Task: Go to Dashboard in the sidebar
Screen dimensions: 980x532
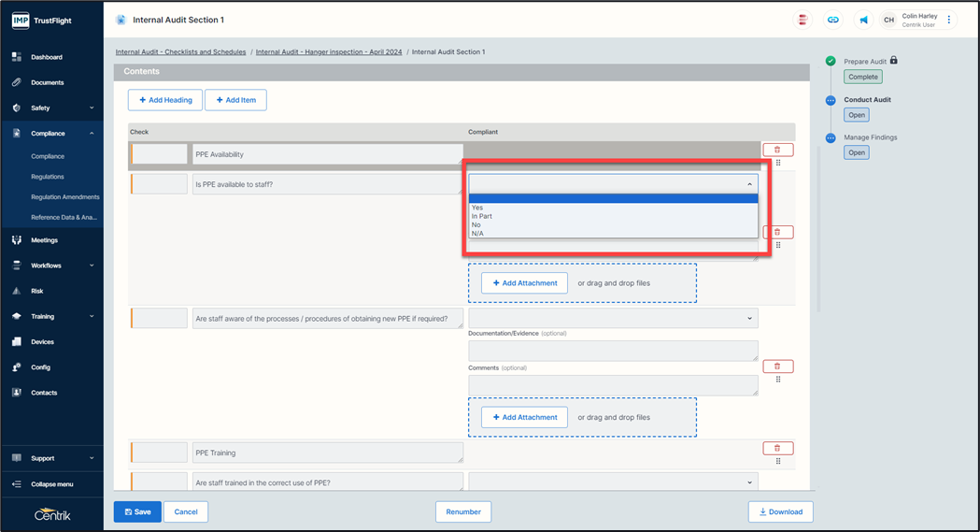Action: (x=47, y=57)
